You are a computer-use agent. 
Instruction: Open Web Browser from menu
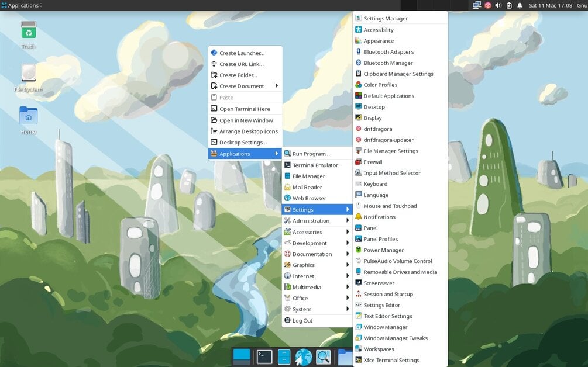[317, 198]
